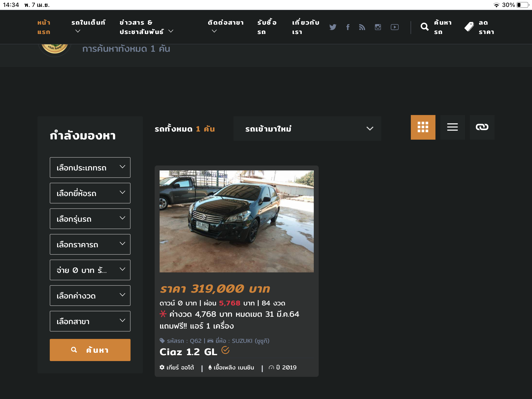Image resolution: width=532 pixels, height=399 pixels.
Task: Open the รถเข้ามาใหม่ sort dropdown
Action: (x=307, y=129)
